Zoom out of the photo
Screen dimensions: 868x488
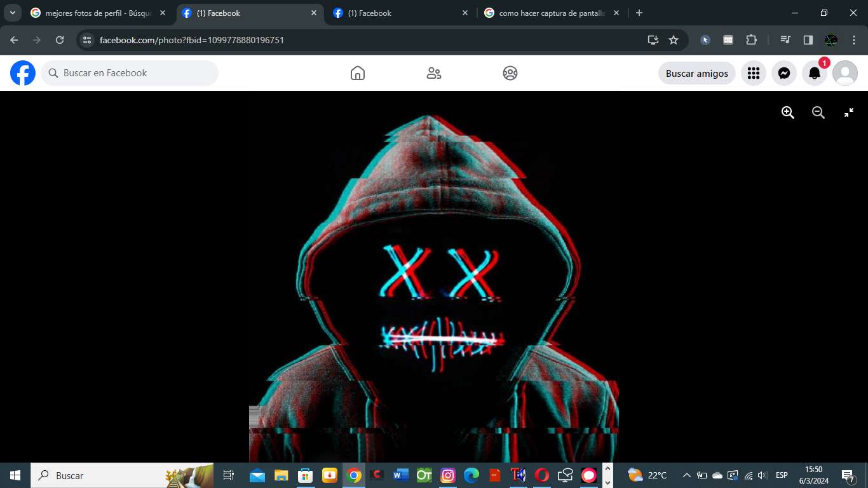[x=818, y=112]
